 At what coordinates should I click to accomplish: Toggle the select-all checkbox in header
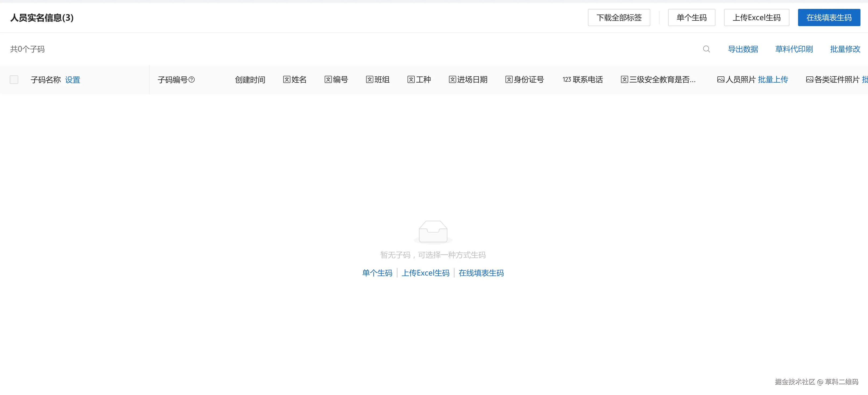pos(14,80)
